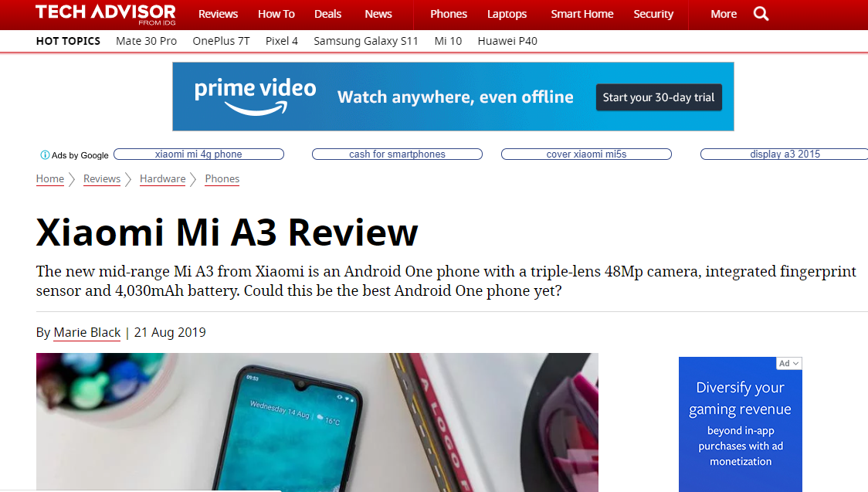Select the Smart Home category
Viewport: 868px width, 492px height.
581,14
